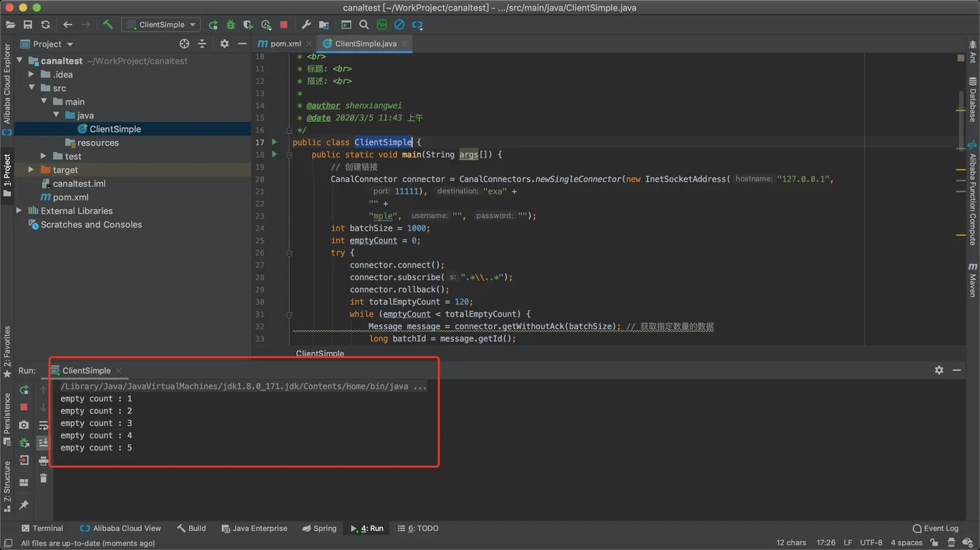Open the Spring tool window tab
This screenshot has width=980, height=550.
(x=319, y=528)
